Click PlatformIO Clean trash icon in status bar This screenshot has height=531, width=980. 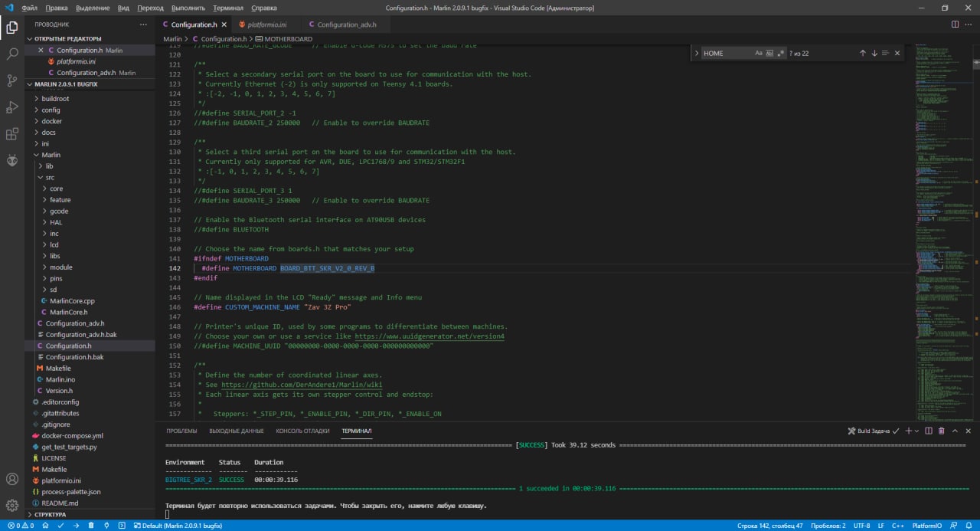coord(91,526)
